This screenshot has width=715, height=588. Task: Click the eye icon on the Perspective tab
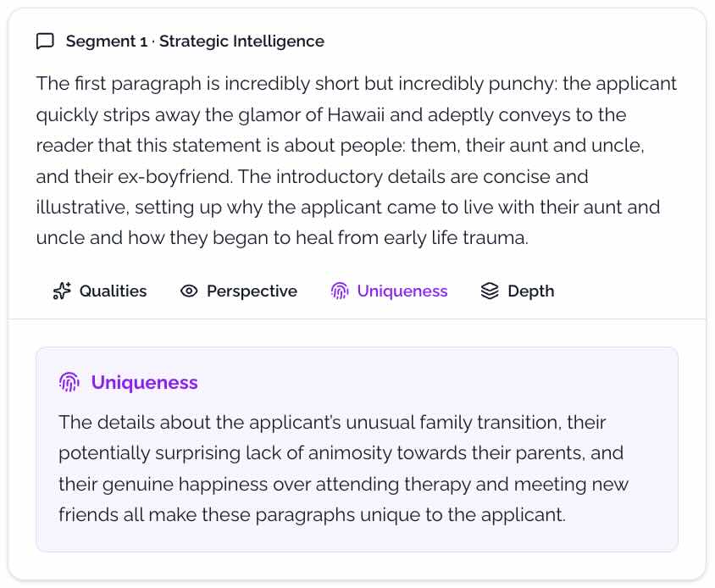click(189, 291)
